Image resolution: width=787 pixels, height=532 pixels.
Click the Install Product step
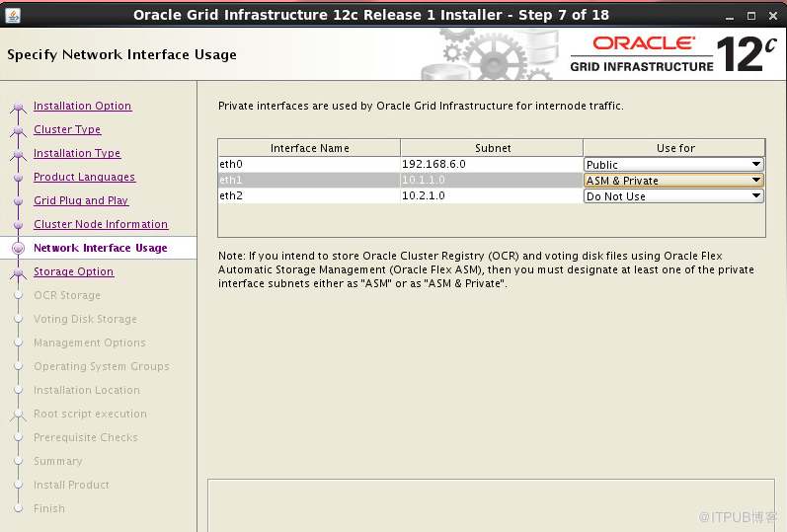point(71,485)
